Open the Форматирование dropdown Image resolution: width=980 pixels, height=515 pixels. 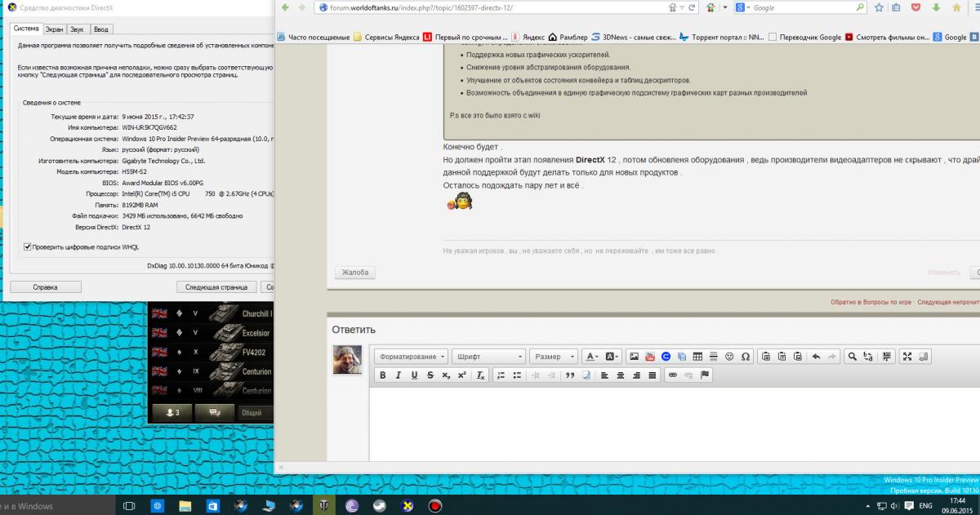coord(412,357)
